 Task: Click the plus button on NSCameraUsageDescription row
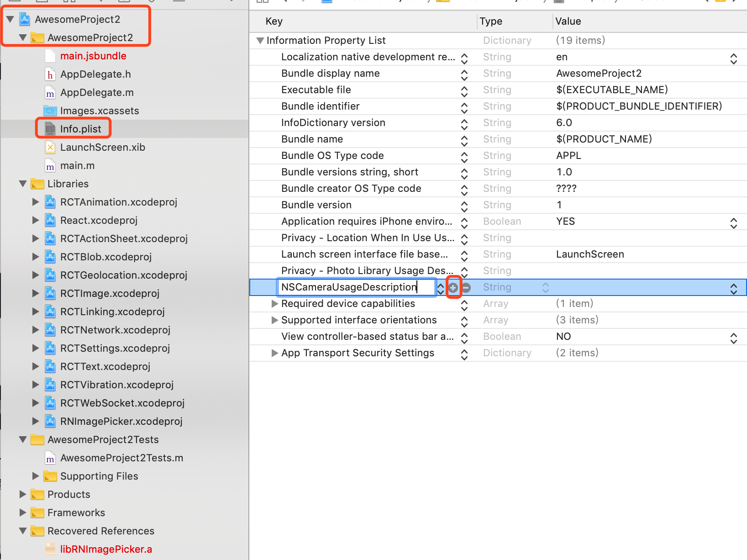pyautogui.click(x=453, y=287)
